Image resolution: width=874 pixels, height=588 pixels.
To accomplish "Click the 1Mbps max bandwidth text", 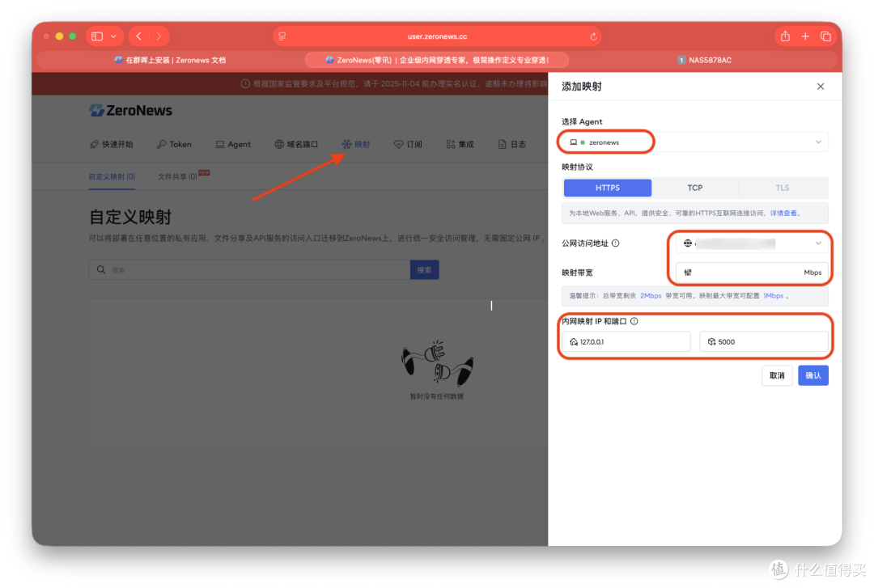I will tap(773, 295).
